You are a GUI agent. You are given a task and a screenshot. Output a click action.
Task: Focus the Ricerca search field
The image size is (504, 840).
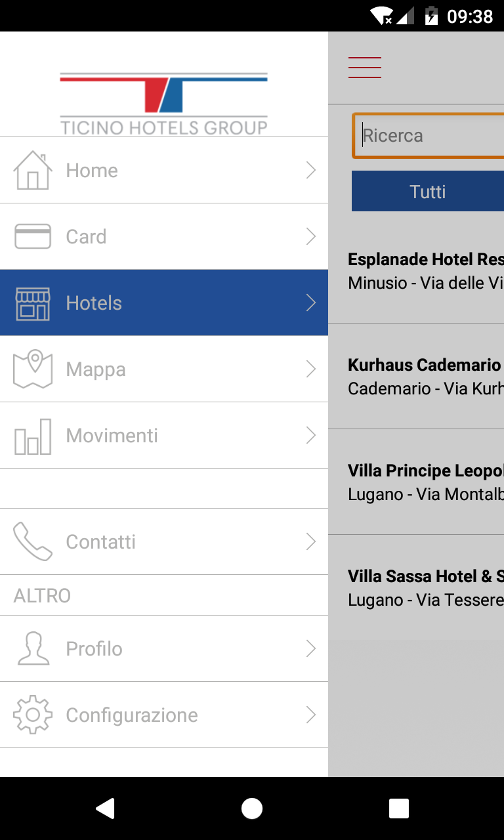[x=429, y=136]
